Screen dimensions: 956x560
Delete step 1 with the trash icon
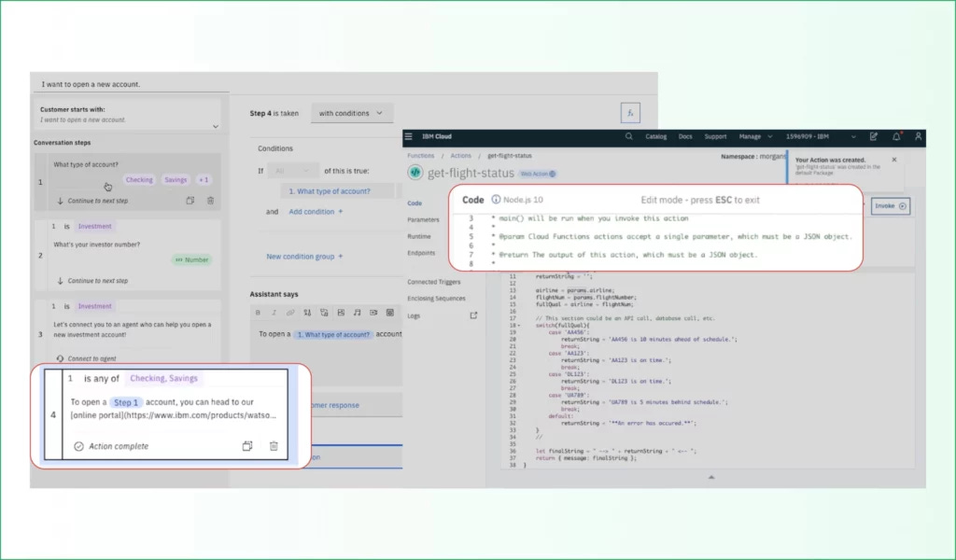210,201
